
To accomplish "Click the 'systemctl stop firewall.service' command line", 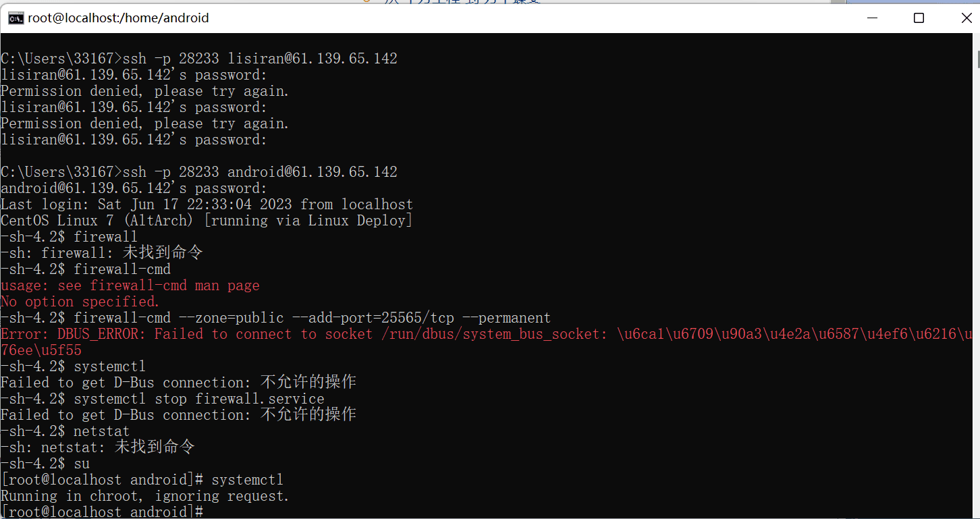I will pos(199,399).
